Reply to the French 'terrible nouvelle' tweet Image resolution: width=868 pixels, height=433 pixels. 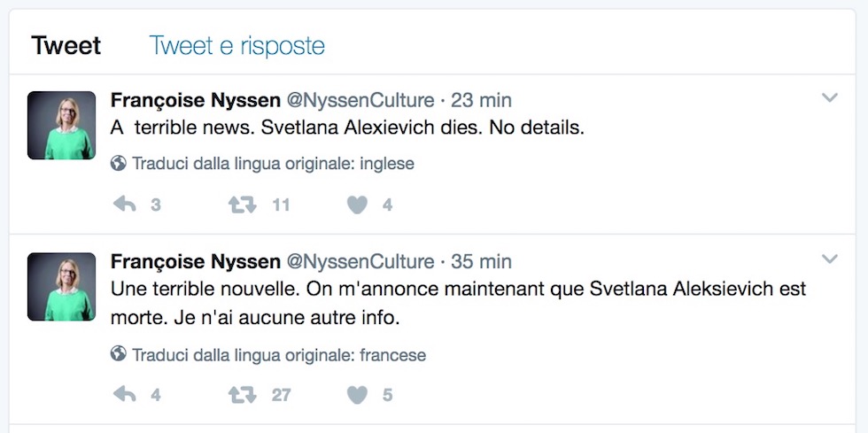coord(125,395)
